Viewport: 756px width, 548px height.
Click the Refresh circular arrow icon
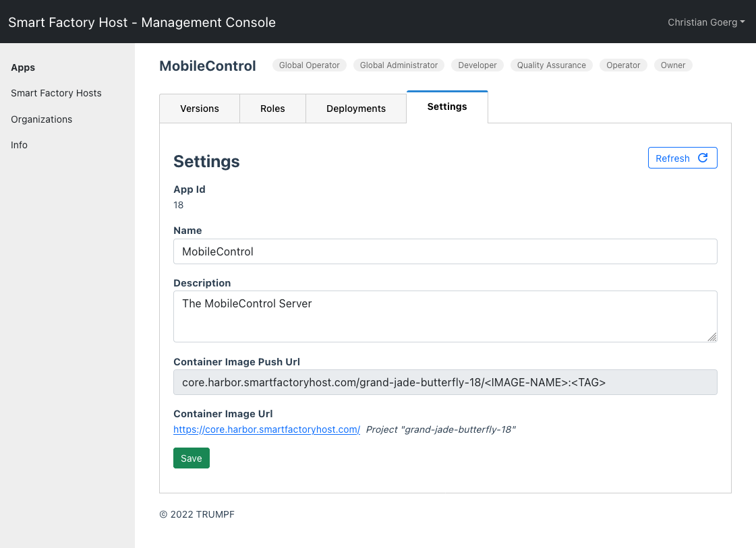click(703, 158)
